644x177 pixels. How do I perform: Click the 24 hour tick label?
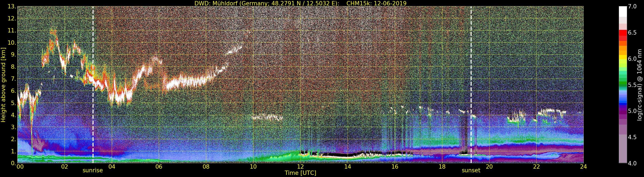pos(583,166)
